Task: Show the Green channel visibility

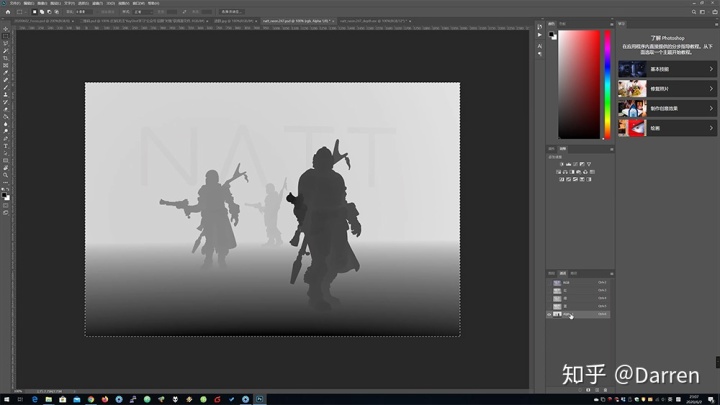Action: click(549, 298)
